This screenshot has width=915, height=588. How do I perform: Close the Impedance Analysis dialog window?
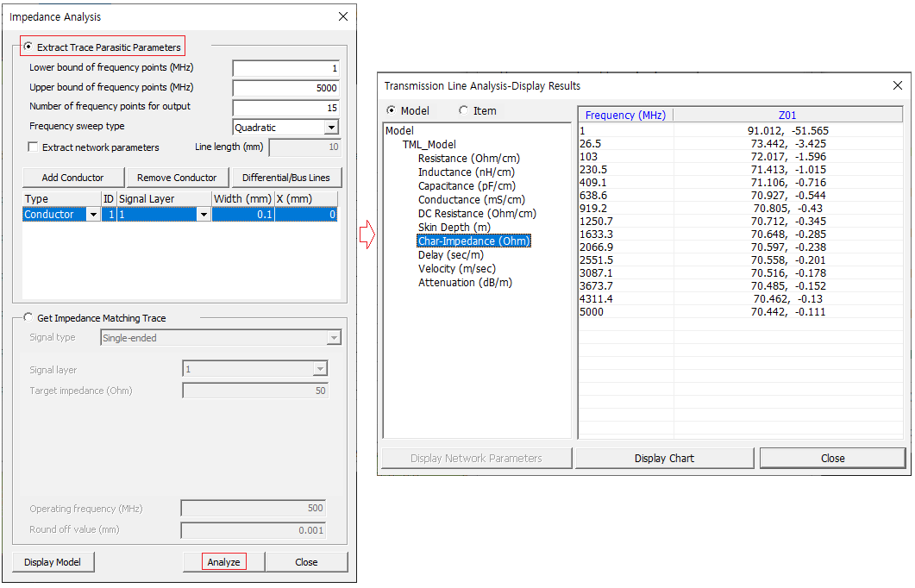coord(343,16)
